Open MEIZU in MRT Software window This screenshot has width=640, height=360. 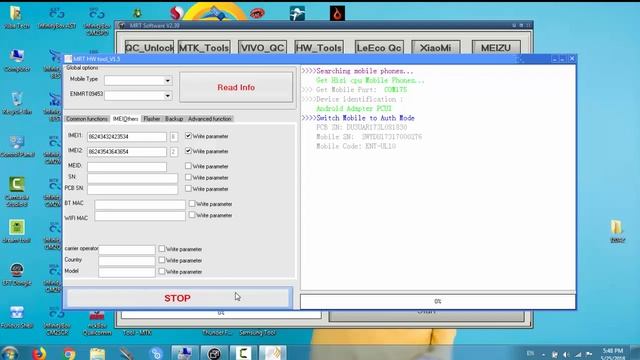click(x=496, y=48)
